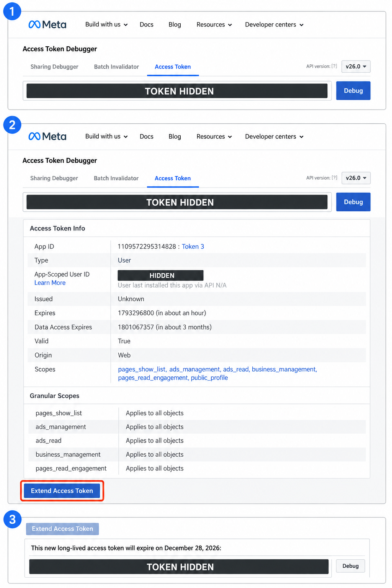Open the Token 3 app link

[x=193, y=247]
